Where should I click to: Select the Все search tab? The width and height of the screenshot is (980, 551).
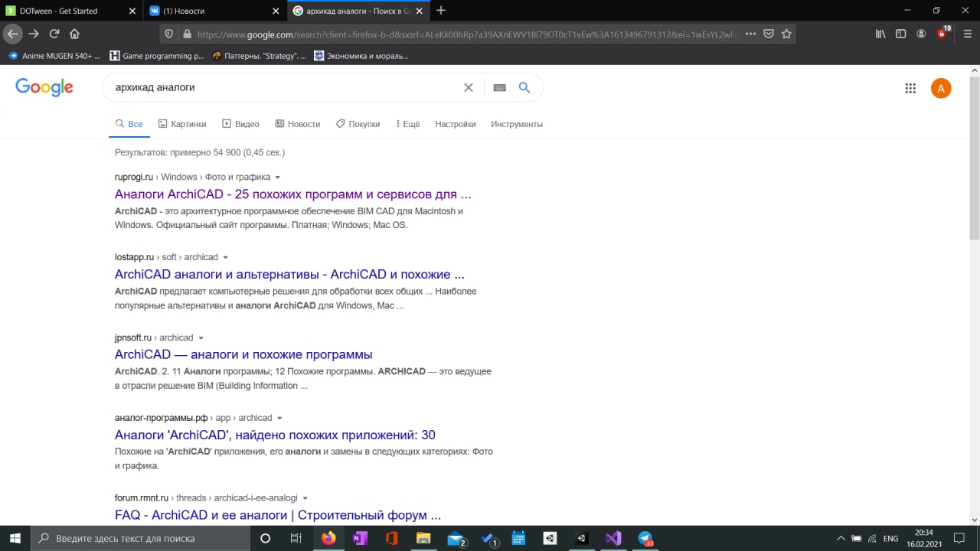click(129, 124)
